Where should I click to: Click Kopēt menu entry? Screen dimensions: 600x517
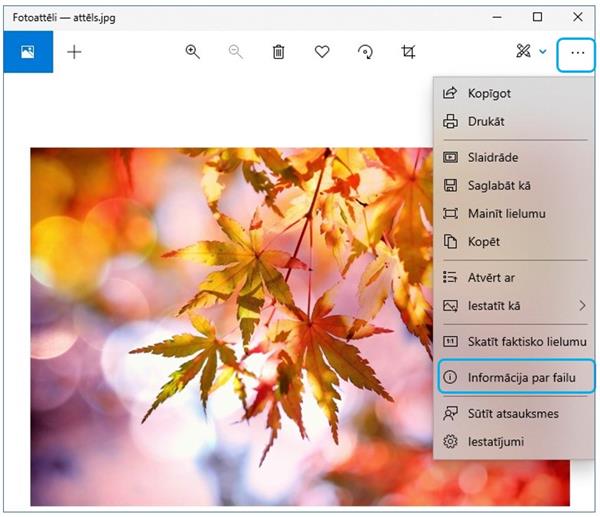(514, 242)
